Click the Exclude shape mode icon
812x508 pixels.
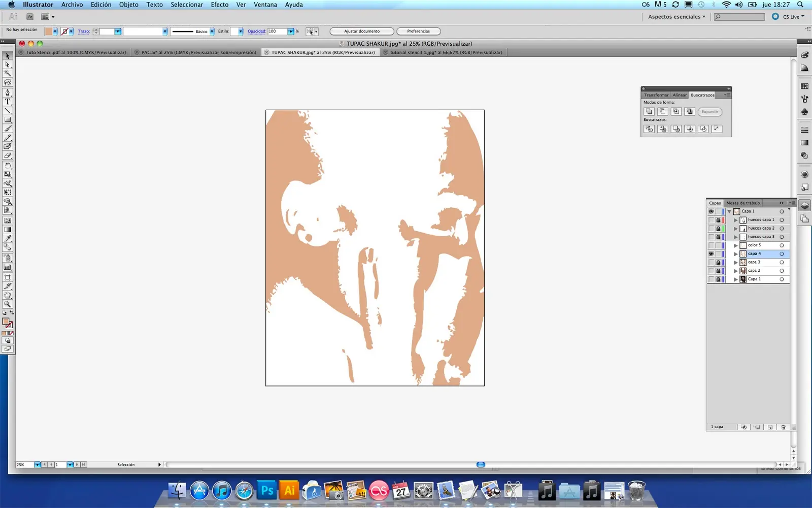[x=690, y=111]
